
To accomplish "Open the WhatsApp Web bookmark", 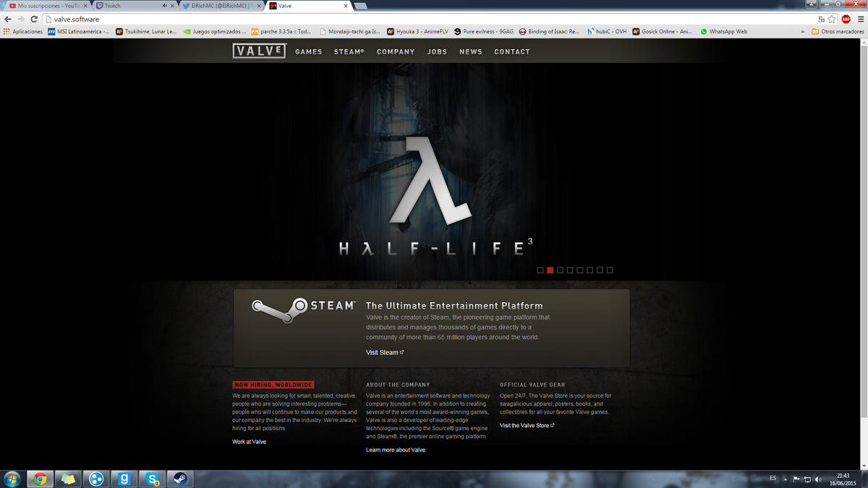I will [x=723, y=32].
